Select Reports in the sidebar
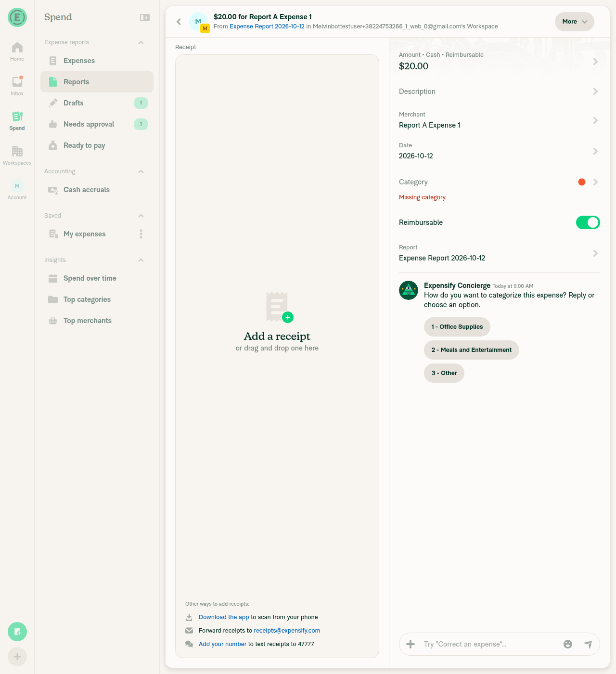This screenshot has height=674, width=616. (x=97, y=82)
